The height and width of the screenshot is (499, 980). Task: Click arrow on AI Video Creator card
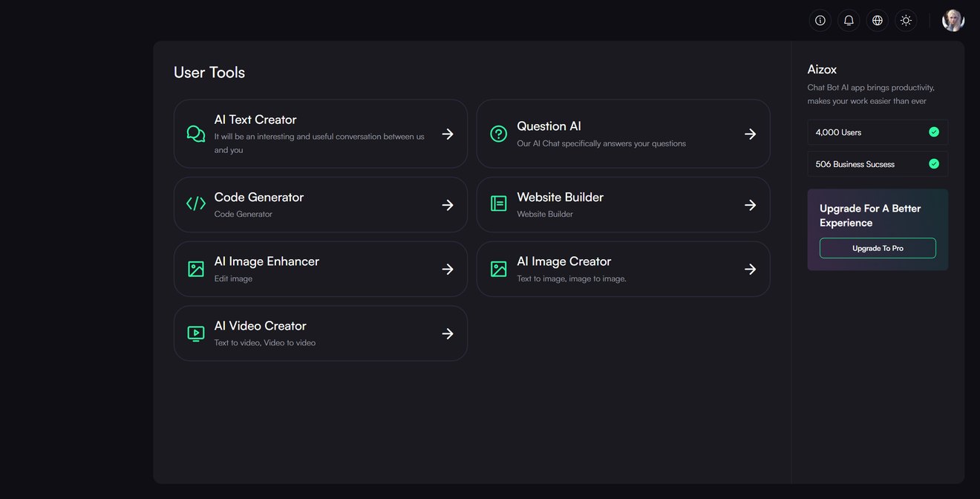448,333
